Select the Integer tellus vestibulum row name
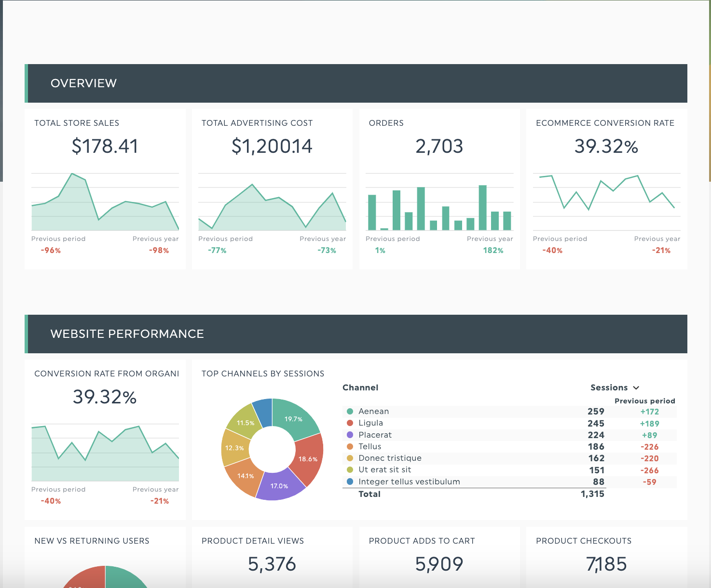This screenshot has height=588, width=711. pos(410,481)
